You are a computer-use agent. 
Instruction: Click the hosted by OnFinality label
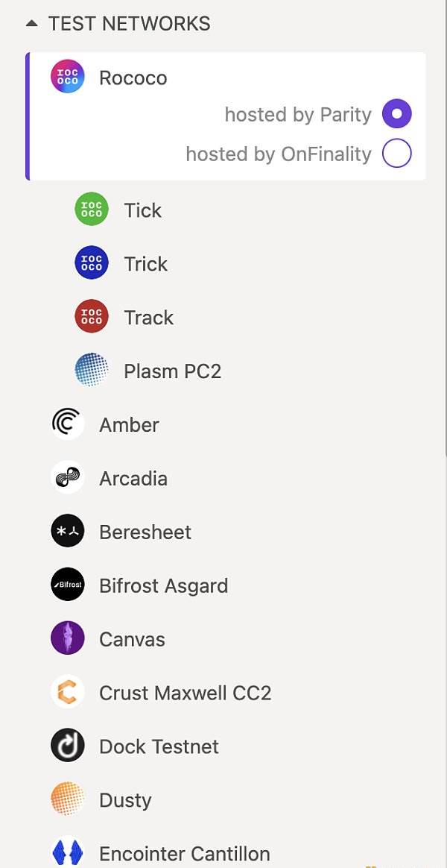(278, 154)
